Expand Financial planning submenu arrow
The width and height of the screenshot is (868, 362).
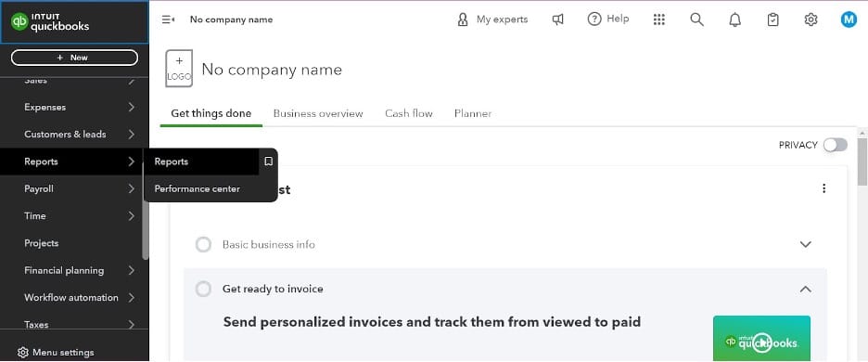click(131, 270)
